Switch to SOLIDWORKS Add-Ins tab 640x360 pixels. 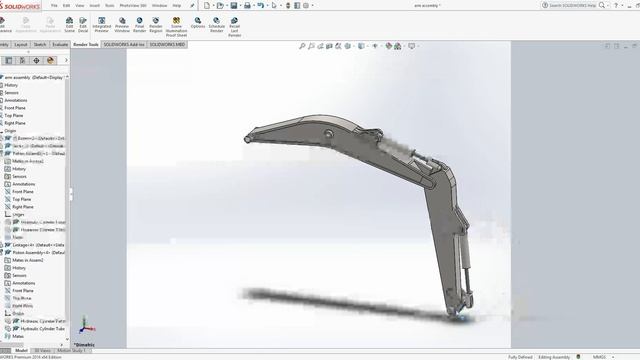tap(124, 44)
